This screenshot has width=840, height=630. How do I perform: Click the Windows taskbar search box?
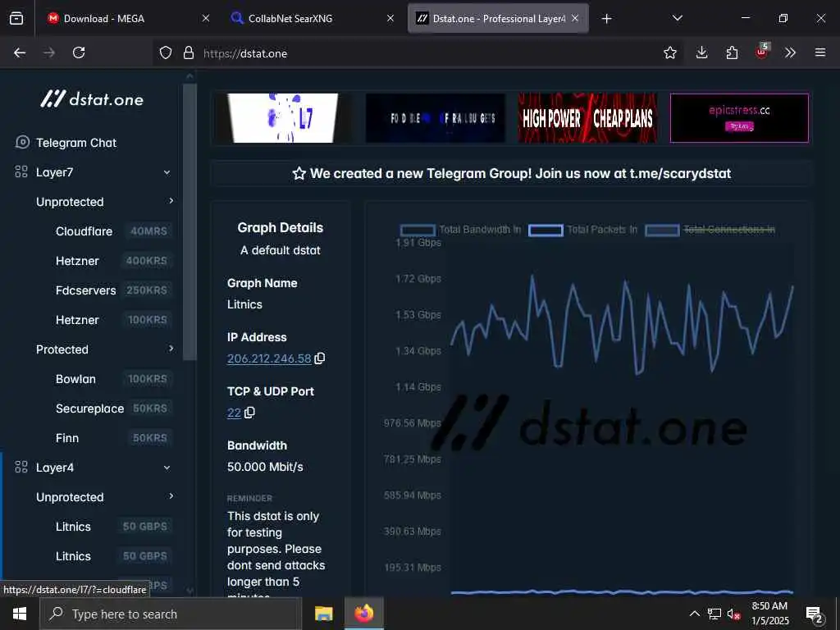[x=171, y=614]
